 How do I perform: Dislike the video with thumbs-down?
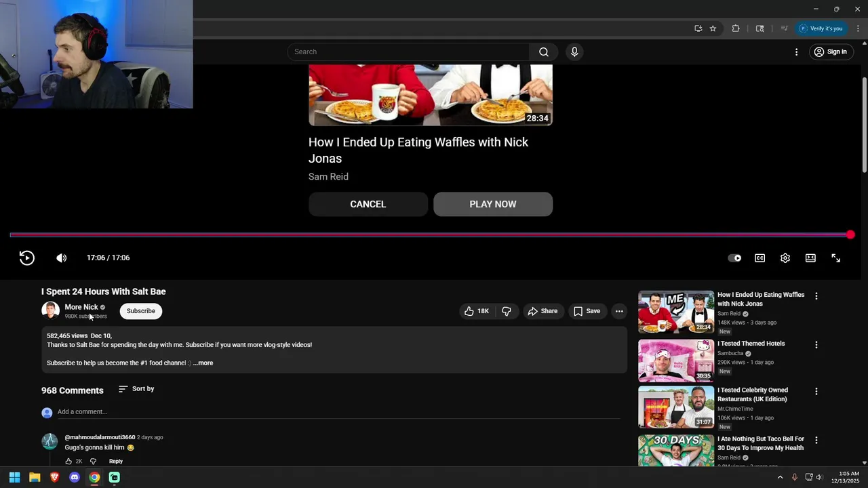[507, 311]
